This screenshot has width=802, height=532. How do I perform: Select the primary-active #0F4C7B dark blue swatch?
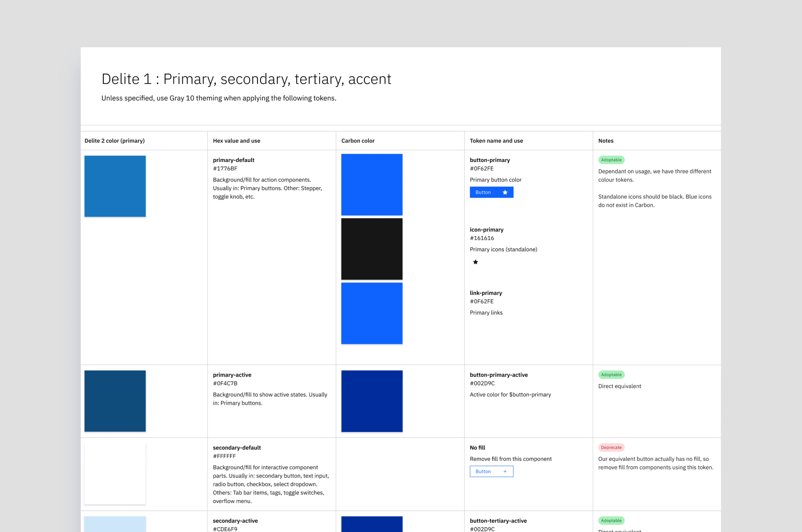pos(115,401)
